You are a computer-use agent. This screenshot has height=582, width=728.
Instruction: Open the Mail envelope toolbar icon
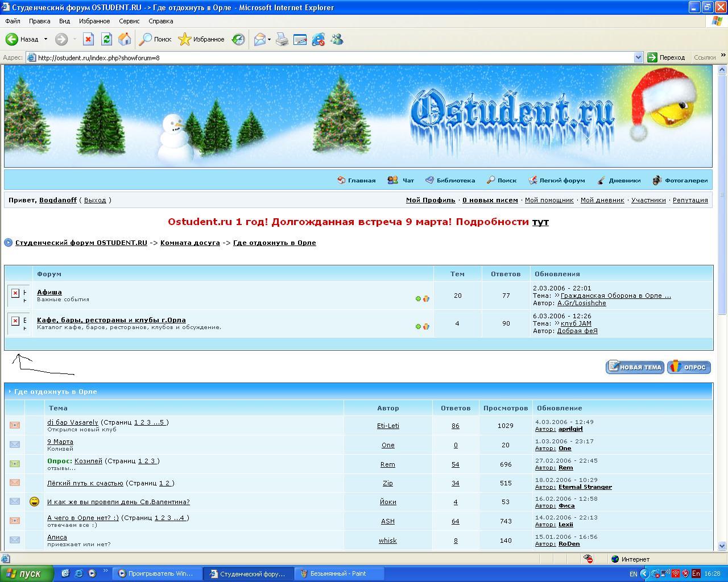tap(260, 39)
